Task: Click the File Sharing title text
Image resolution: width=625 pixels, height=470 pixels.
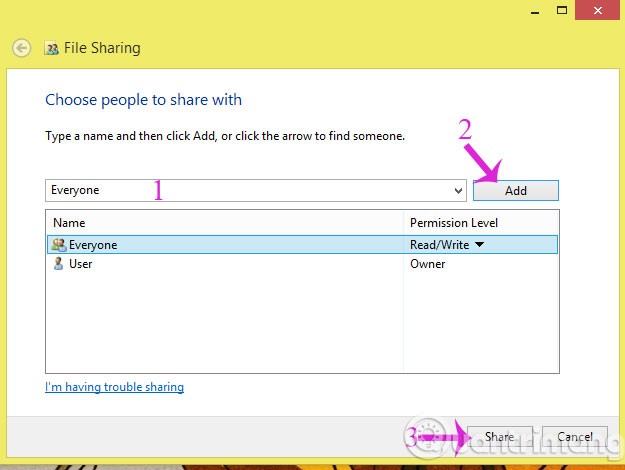Action: click(103, 47)
